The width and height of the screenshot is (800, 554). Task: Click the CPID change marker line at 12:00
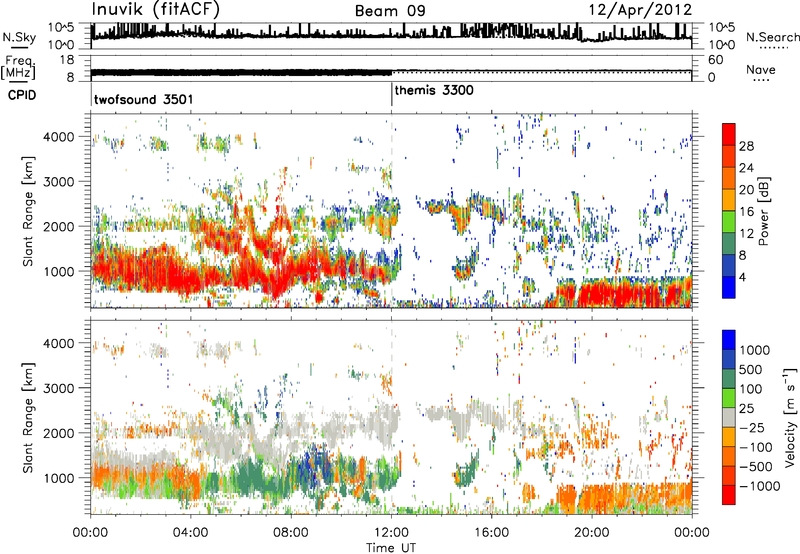point(391,94)
